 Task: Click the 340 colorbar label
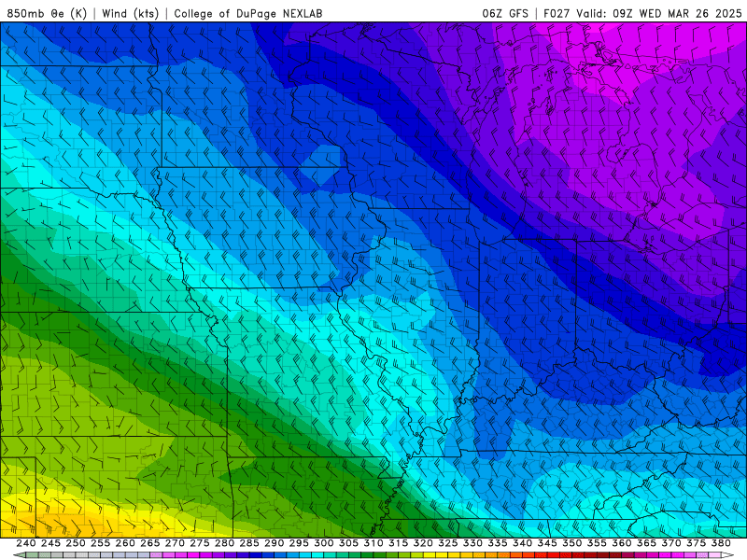(x=522, y=543)
